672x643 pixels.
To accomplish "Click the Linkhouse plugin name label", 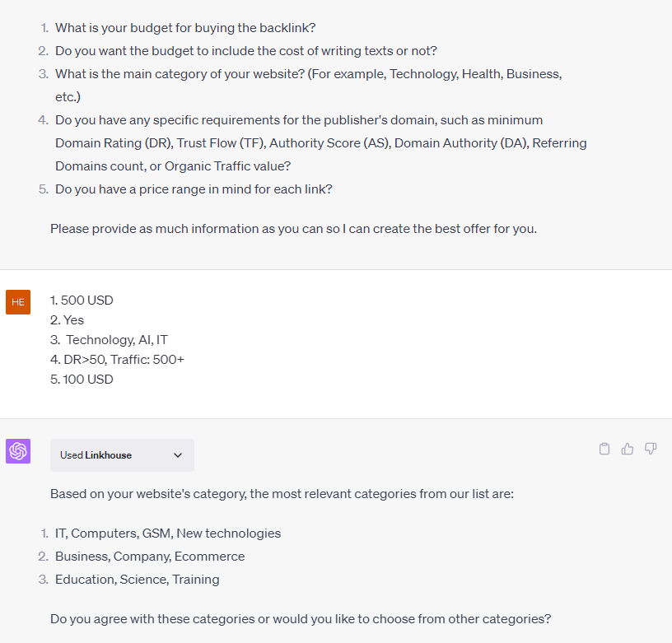I will coord(109,455).
